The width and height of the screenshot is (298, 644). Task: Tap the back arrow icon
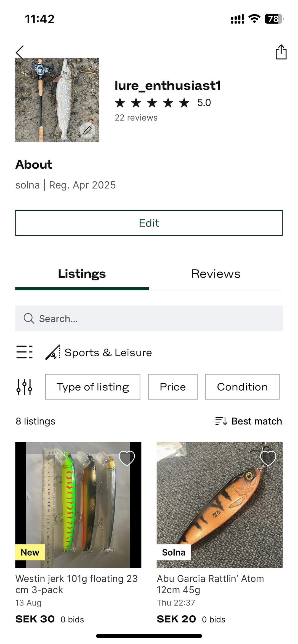(x=20, y=52)
